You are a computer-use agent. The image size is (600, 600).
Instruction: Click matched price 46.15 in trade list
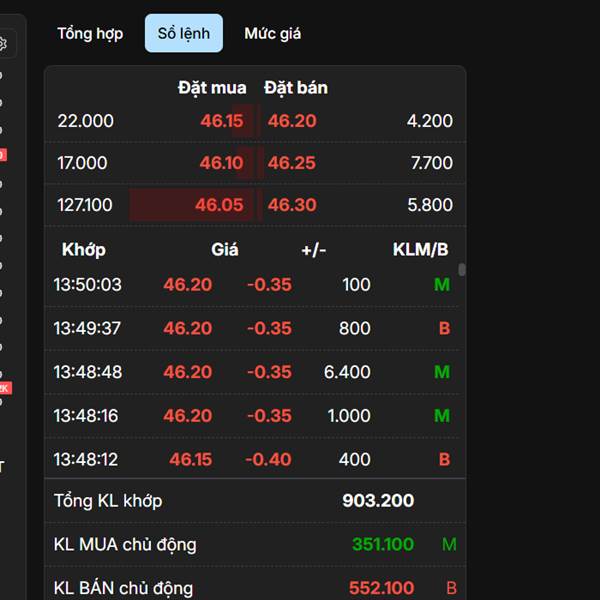[191, 459]
